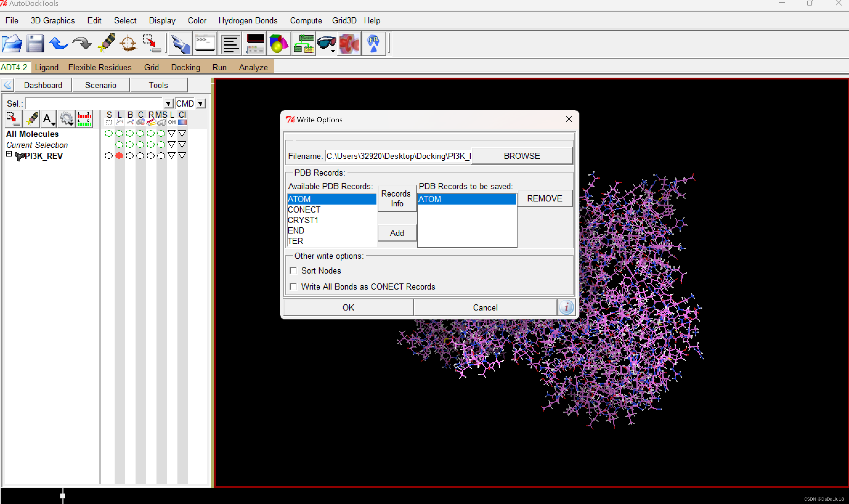Click the floppy disk save icon
The height and width of the screenshot is (504, 849).
[x=35, y=43]
